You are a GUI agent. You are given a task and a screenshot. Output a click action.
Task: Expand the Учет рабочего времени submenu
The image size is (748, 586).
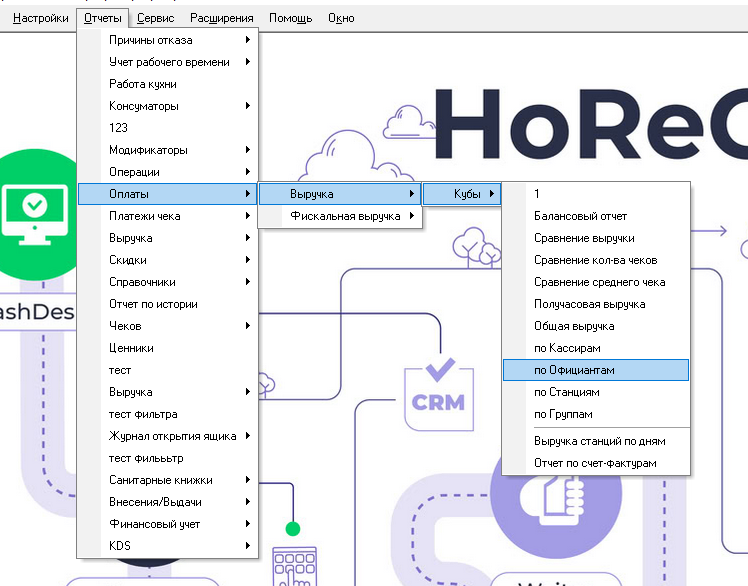point(168,62)
